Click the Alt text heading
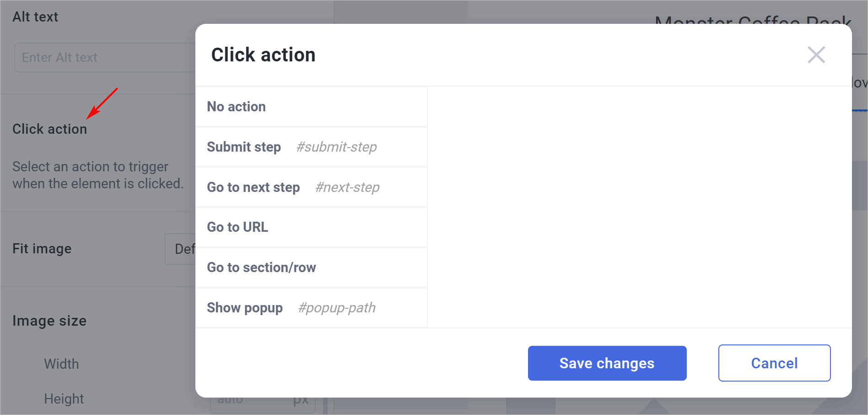 (35, 17)
